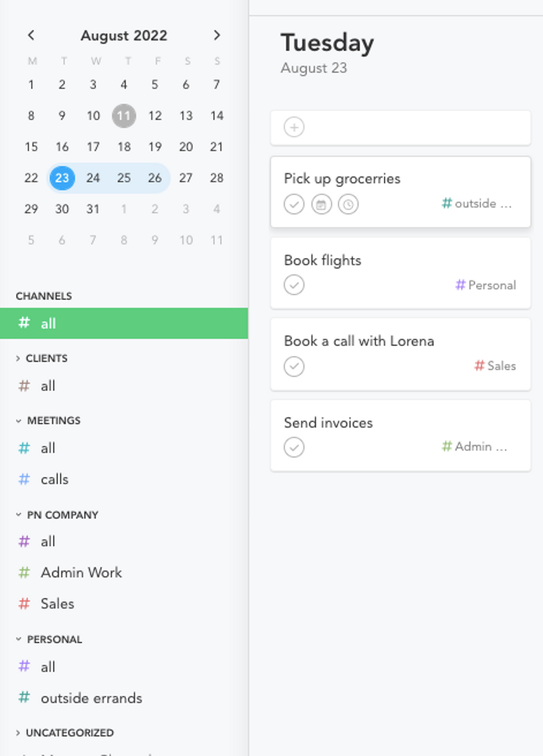The height and width of the screenshot is (756, 543).
Task: Open the #Sales tag on Lorena task
Action: [x=495, y=366]
